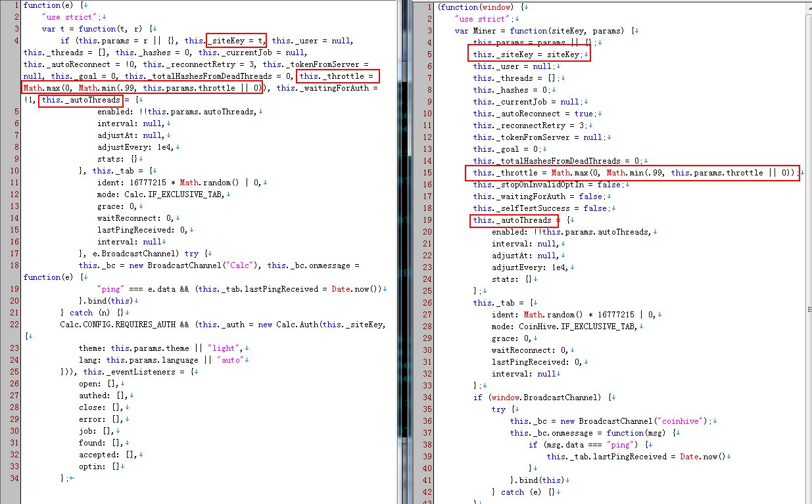Click the boxed this._autoThreads in left pane

click(x=81, y=100)
